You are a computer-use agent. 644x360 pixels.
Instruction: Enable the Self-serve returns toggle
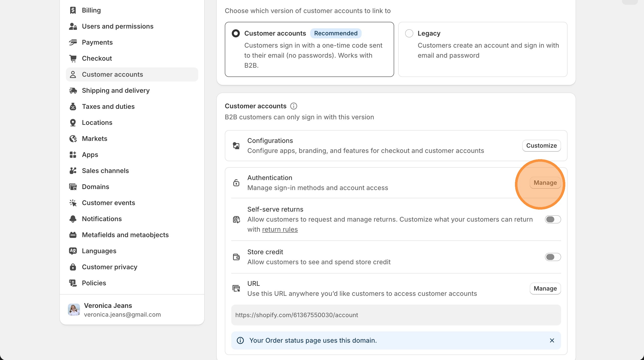click(553, 219)
